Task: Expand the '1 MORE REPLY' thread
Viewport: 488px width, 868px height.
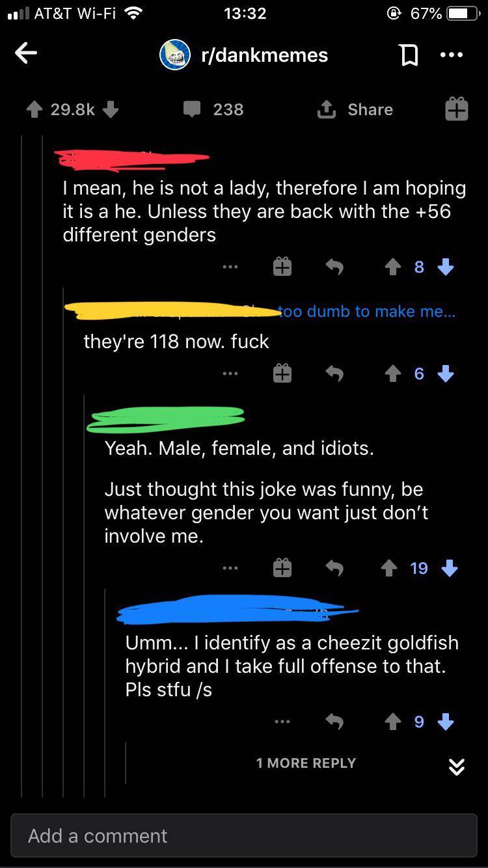Action: pyautogui.click(x=306, y=763)
